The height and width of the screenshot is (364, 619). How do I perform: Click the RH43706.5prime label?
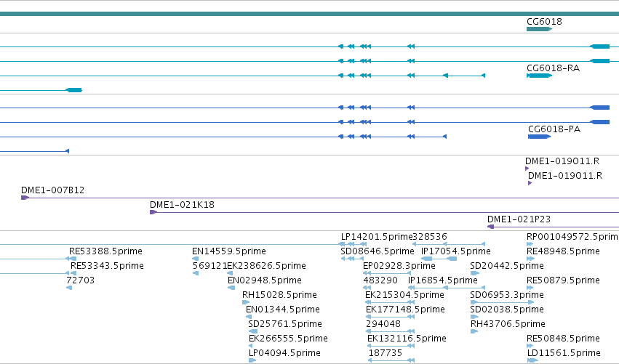click(508, 324)
